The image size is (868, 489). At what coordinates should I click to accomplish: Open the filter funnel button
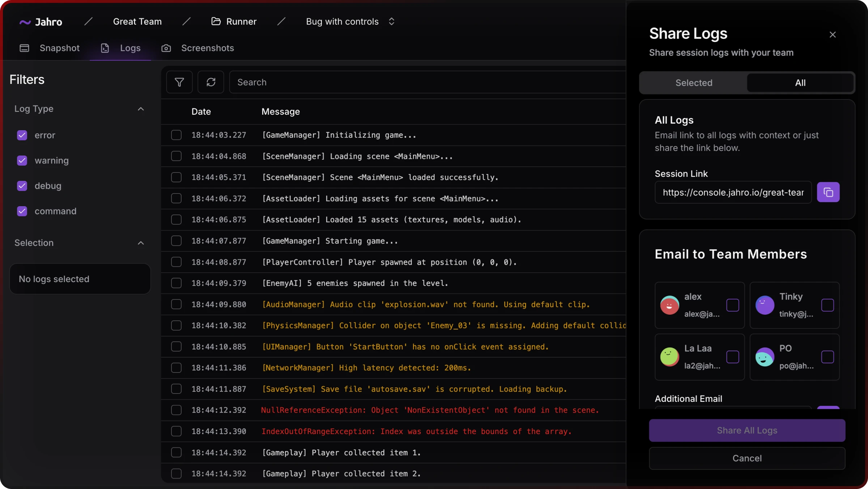point(179,82)
